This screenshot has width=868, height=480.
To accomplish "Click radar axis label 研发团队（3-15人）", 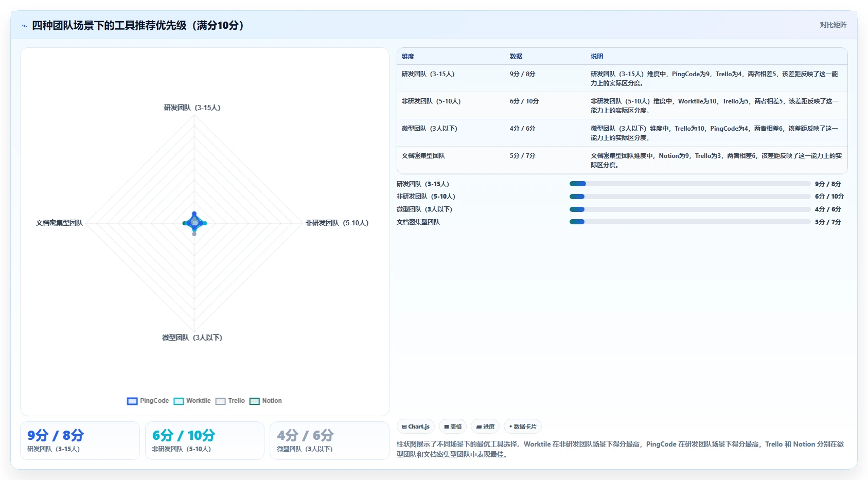I will click(x=192, y=108).
